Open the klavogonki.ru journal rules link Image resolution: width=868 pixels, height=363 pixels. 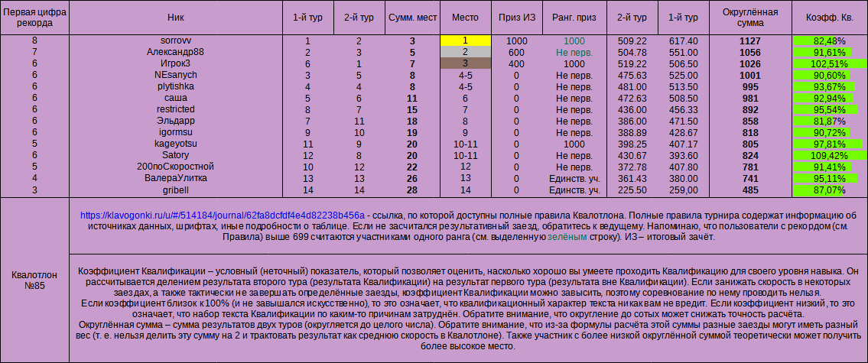[x=223, y=215]
